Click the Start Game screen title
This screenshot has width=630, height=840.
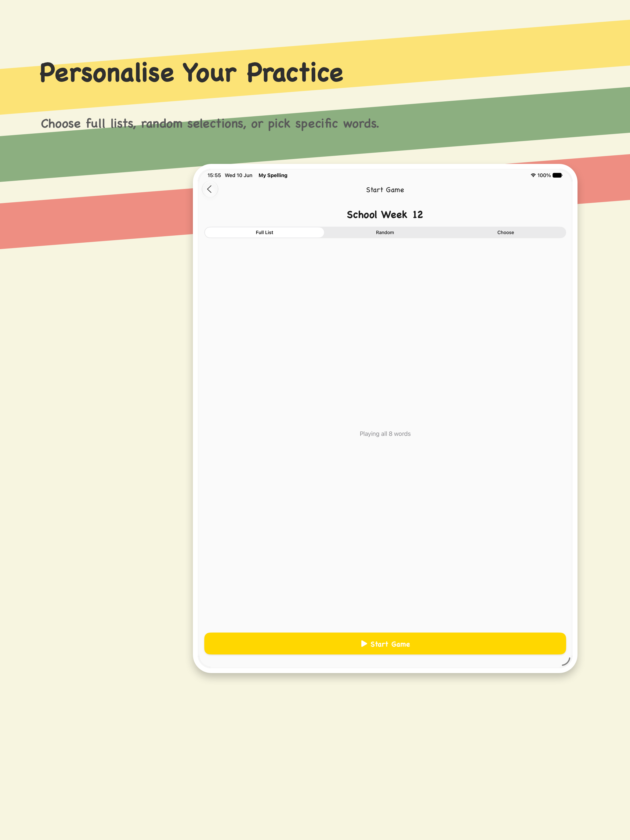(385, 190)
